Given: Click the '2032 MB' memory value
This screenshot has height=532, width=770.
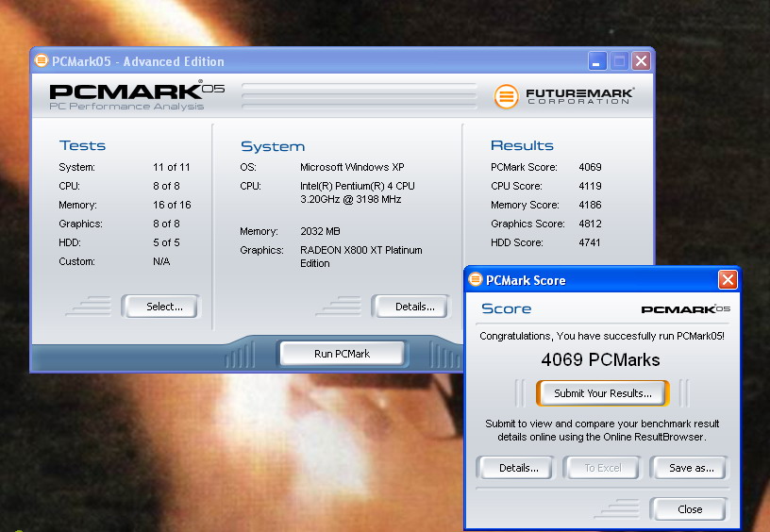Looking at the screenshot, I should [320, 231].
